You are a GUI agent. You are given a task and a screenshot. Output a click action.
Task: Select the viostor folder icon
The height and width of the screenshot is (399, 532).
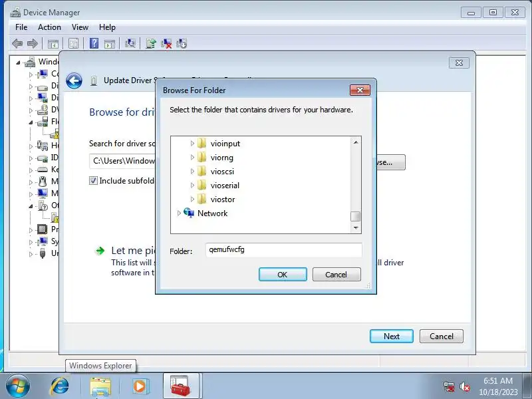tap(201, 199)
